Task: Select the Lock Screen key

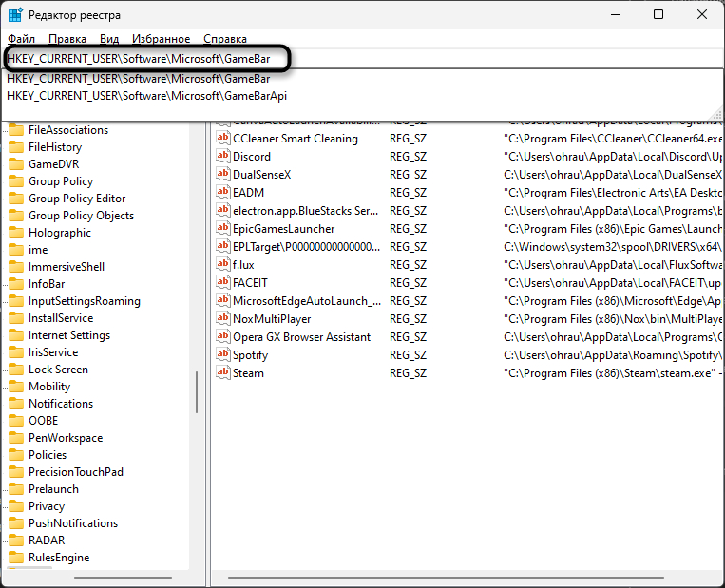Action: coord(58,370)
